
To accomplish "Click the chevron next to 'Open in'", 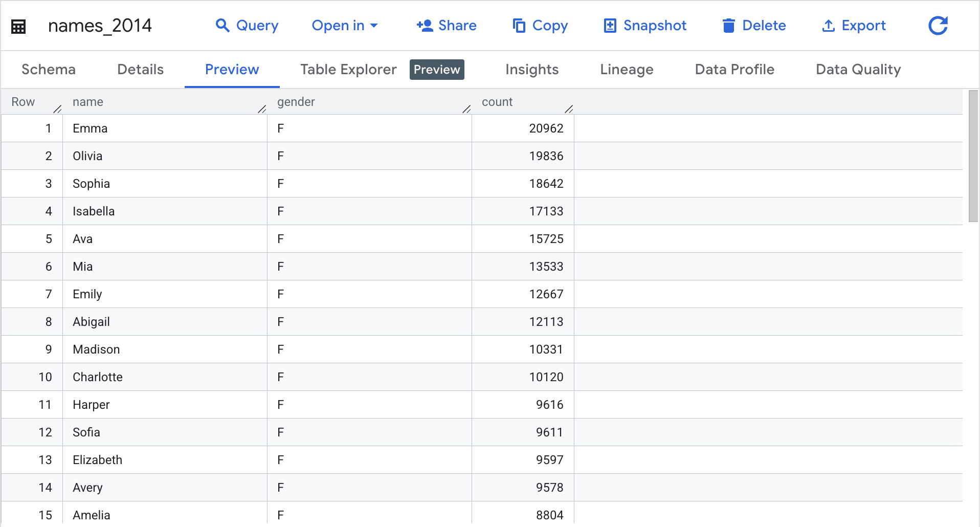I will (374, 26).
